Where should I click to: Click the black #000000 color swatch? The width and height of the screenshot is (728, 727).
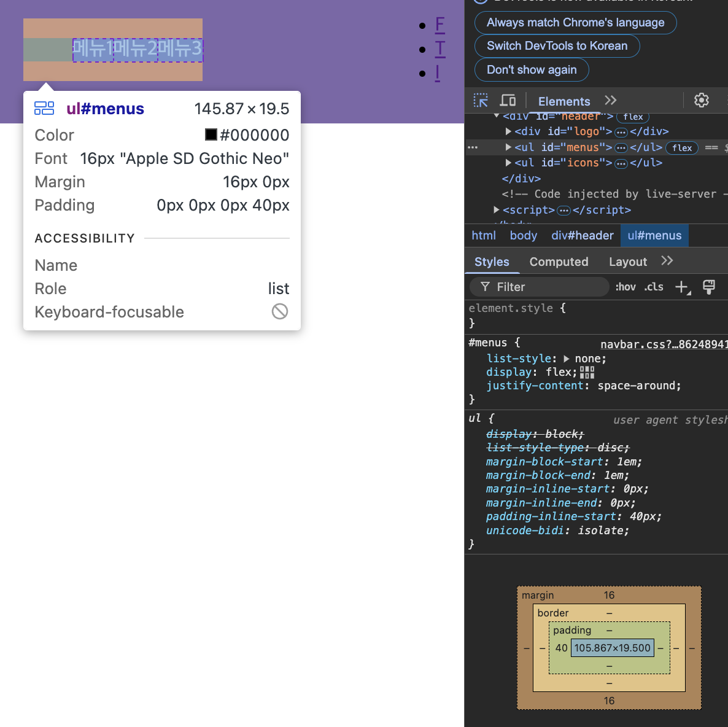point(211,134)
